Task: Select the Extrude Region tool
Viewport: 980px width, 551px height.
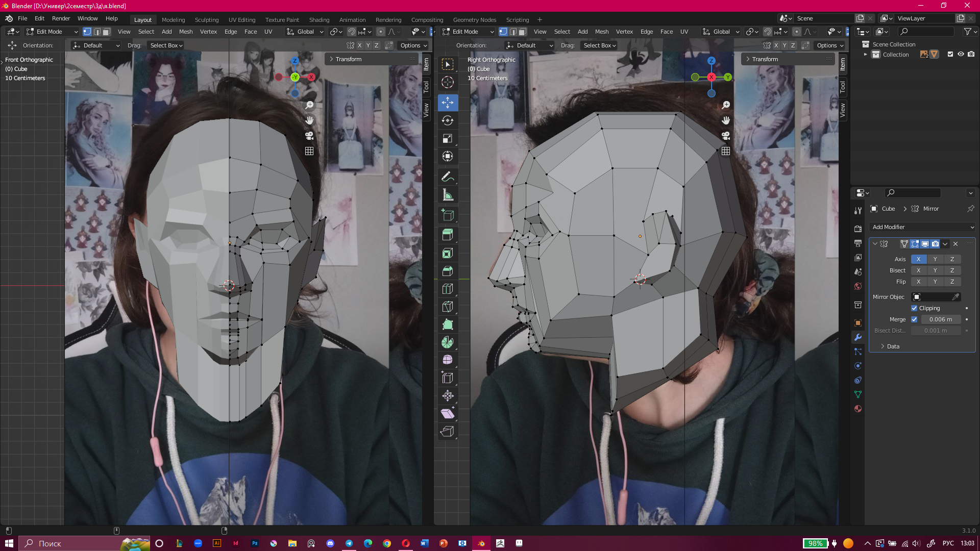Action: point(448,235)
